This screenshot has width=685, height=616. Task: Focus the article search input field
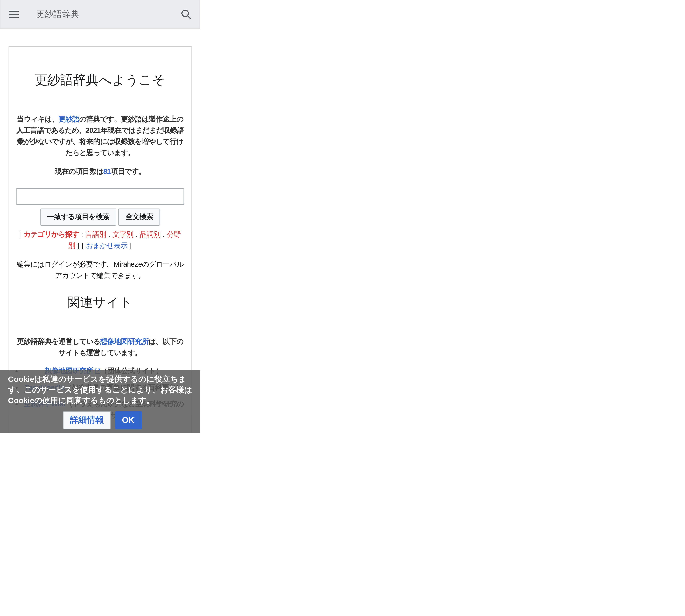click(100, 196)
